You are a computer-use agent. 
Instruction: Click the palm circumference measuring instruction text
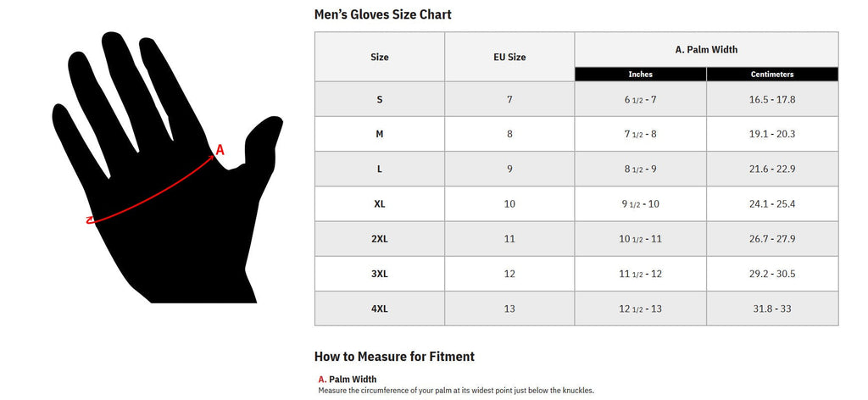[456, 391]
